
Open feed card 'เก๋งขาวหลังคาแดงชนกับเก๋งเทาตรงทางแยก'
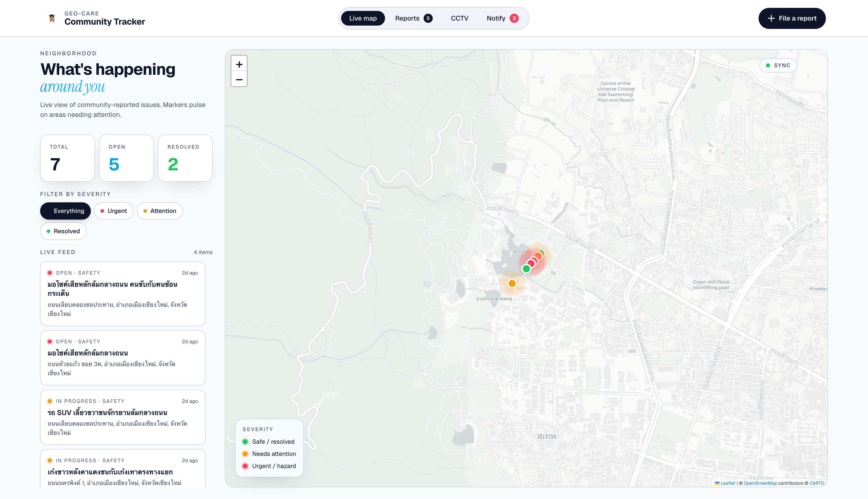pyautogui.click(x=123, y=469)
